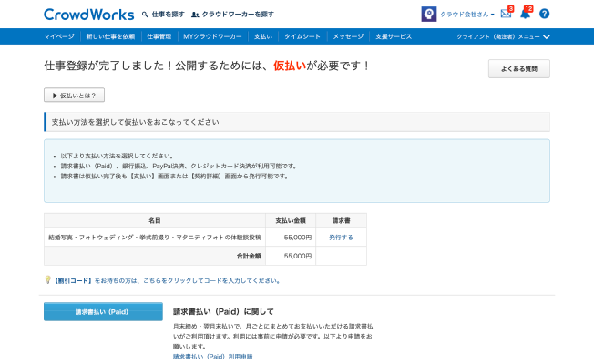The width and height of the screenshot is (594, 364).
Task: Click the blue question mark help icon
Action: pyautogui.click(x=544, y=15)
